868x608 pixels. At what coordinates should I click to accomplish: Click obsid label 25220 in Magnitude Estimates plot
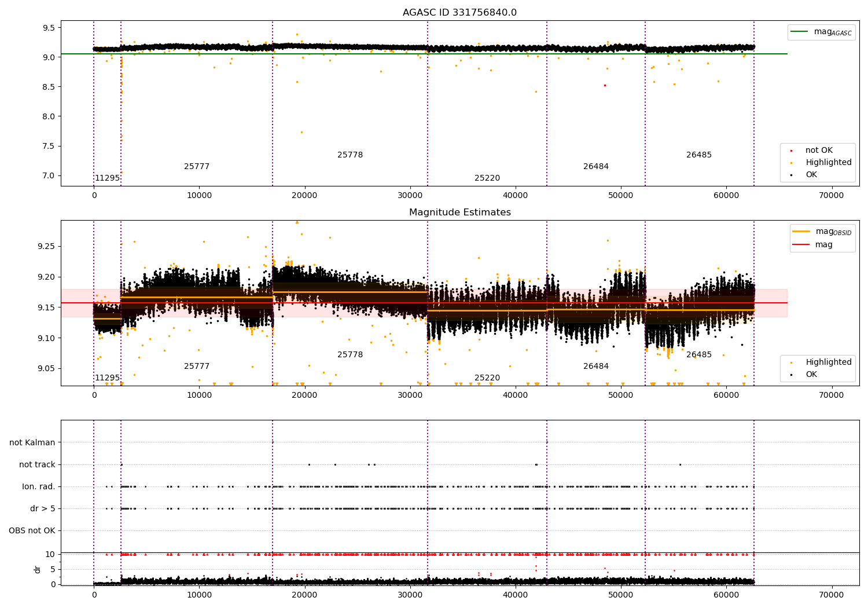[487, 378]
